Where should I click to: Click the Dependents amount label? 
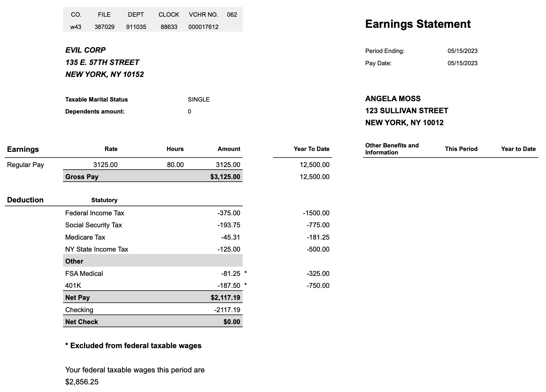click(95, 111)
